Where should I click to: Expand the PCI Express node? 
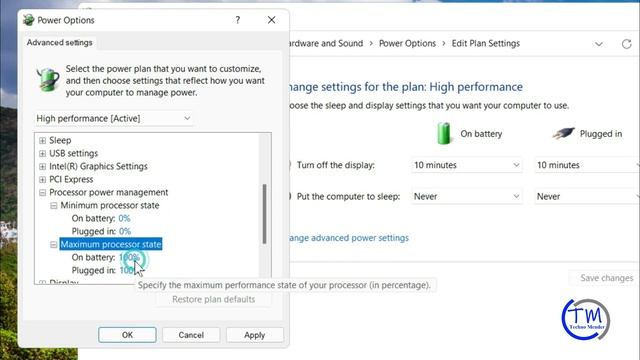click(42, 180)
